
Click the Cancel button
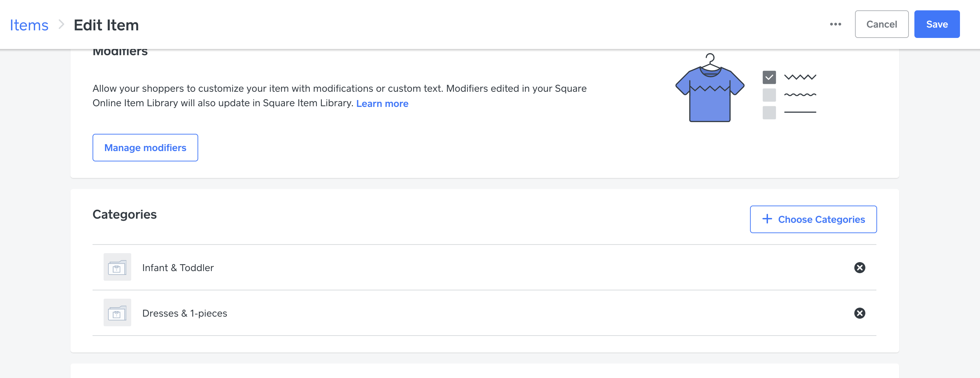882,24
